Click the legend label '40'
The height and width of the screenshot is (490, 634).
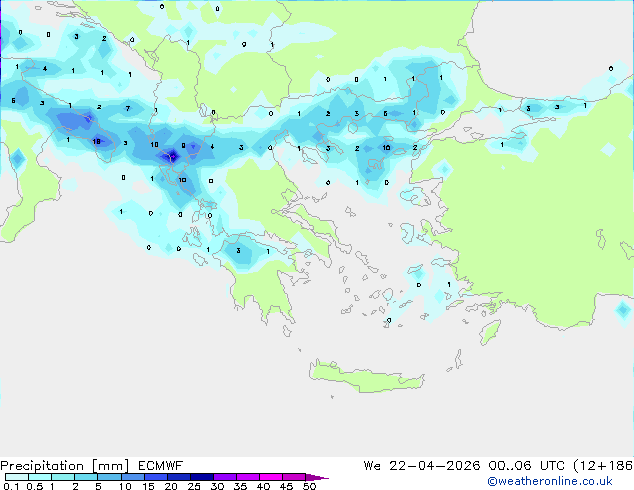point(263,486)
